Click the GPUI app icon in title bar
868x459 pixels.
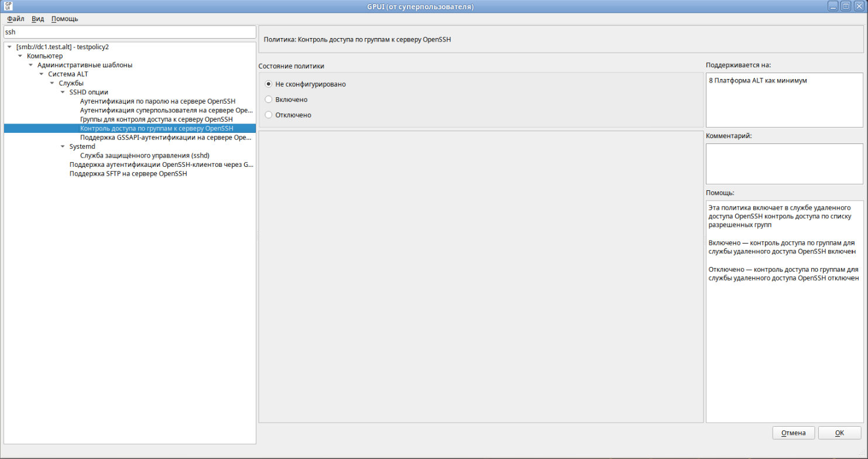click(x=8, y=6)
